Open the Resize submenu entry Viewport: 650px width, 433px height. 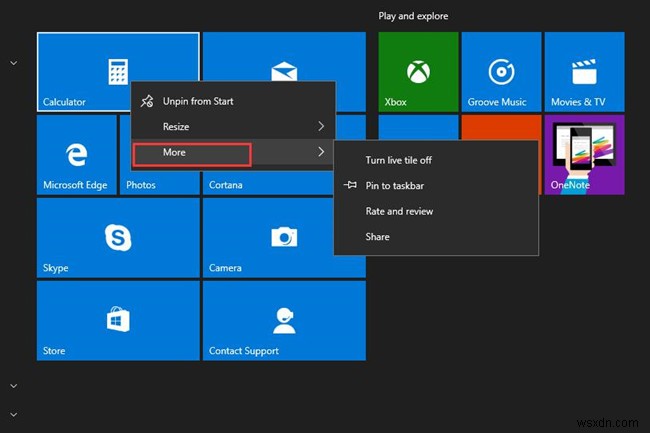pos(233,126)
